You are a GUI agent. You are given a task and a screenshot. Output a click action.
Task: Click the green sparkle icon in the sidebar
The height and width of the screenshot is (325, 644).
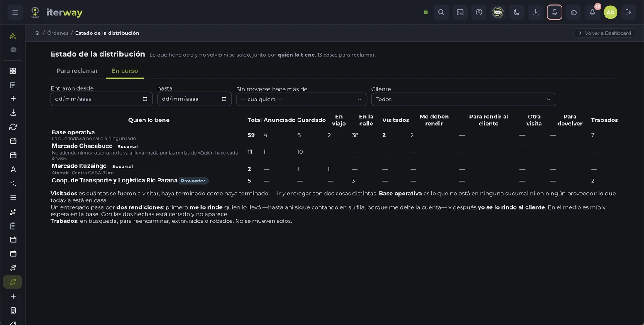[13, 36]
